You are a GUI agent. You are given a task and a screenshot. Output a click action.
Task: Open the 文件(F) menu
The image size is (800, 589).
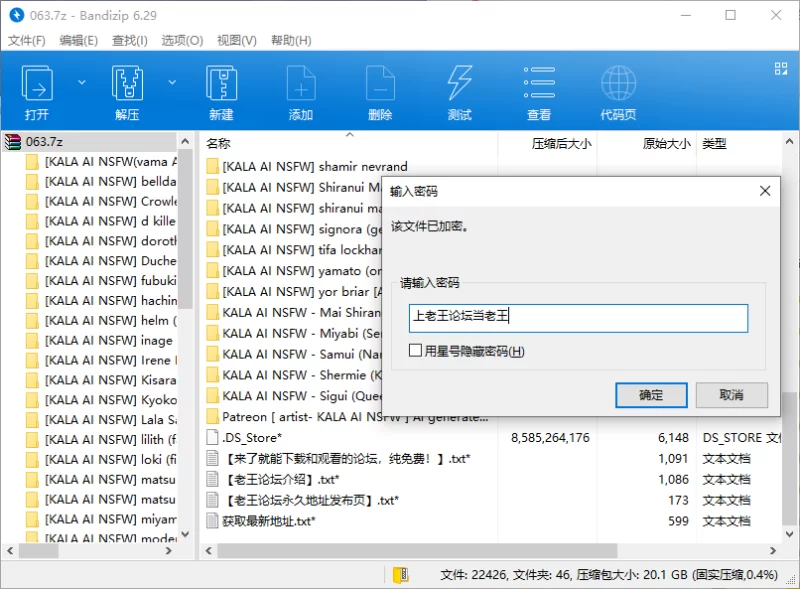[27, 40]
